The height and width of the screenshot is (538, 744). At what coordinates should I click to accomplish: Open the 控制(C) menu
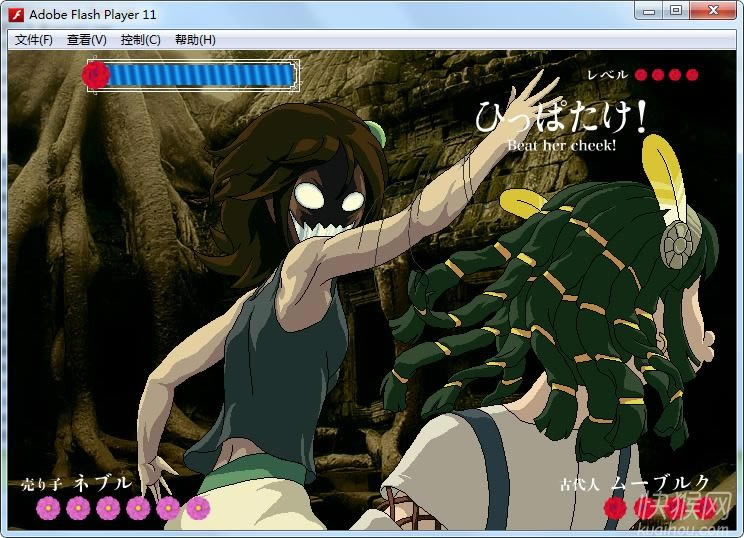[x=140, y=40]
